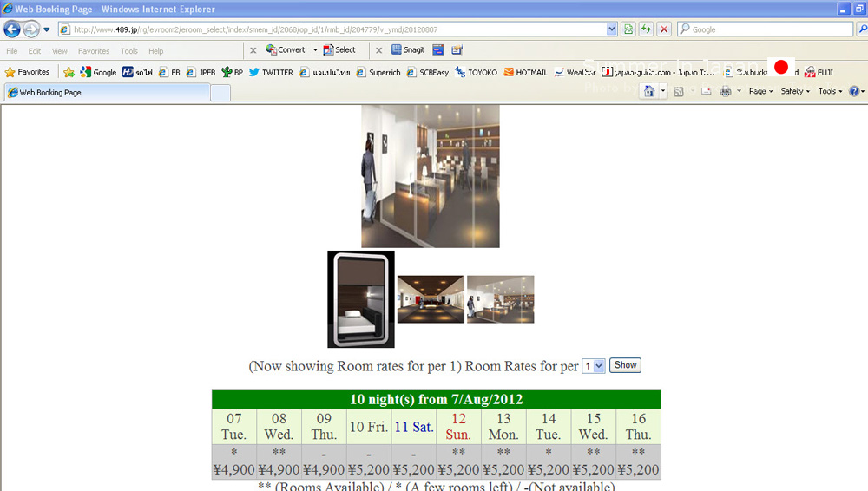Click the Snagit capture button

point(408,49)
